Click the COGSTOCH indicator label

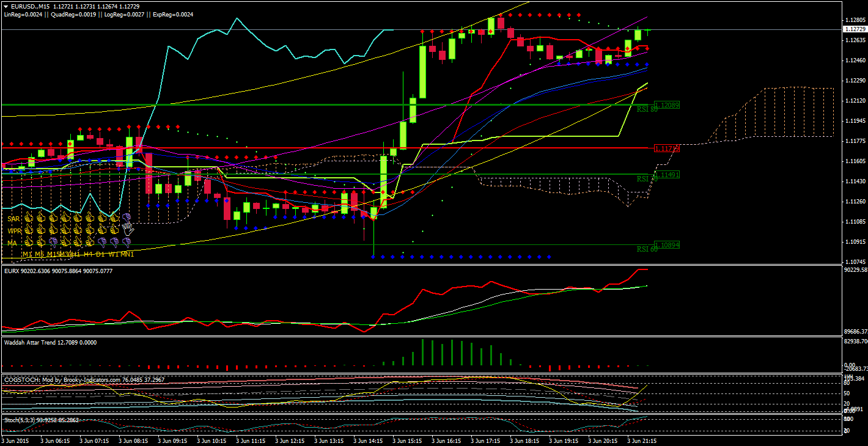[x=61, y=379]
